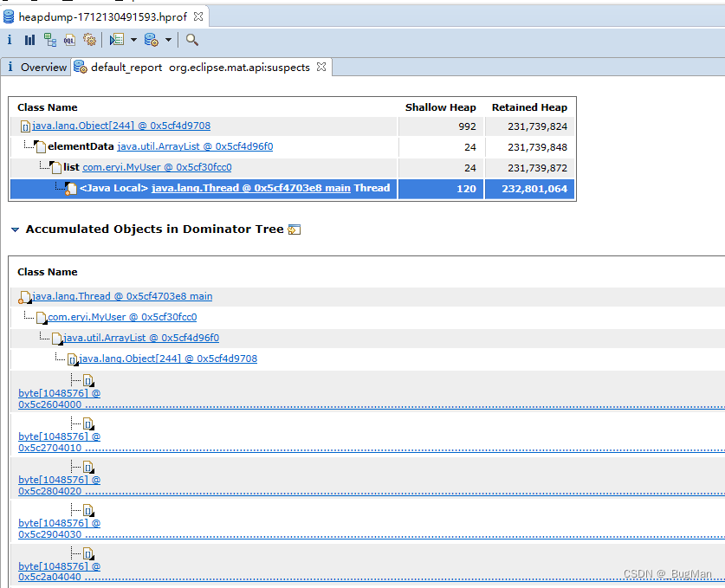
Task: Click the object icon in the list row
Action: point(56,167)
